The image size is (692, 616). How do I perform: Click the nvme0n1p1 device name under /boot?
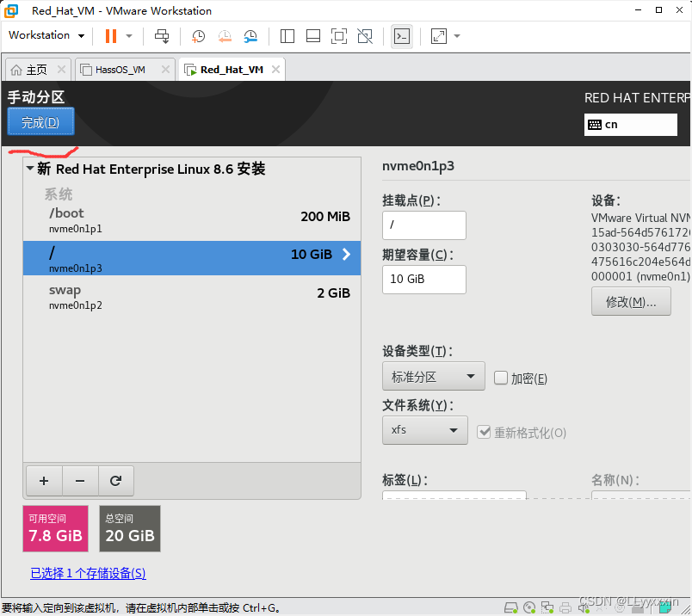[x=76, y=229]
